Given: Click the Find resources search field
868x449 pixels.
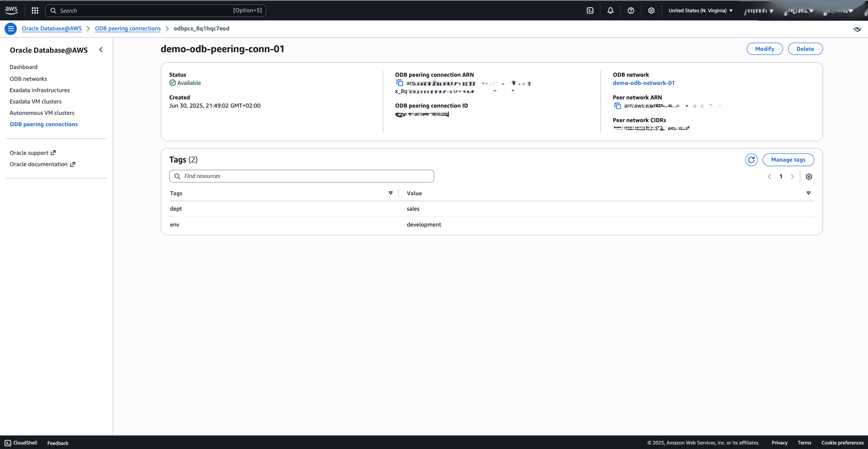Looking at the screenshot, I should pyautogui.click(x=301, y=176).
